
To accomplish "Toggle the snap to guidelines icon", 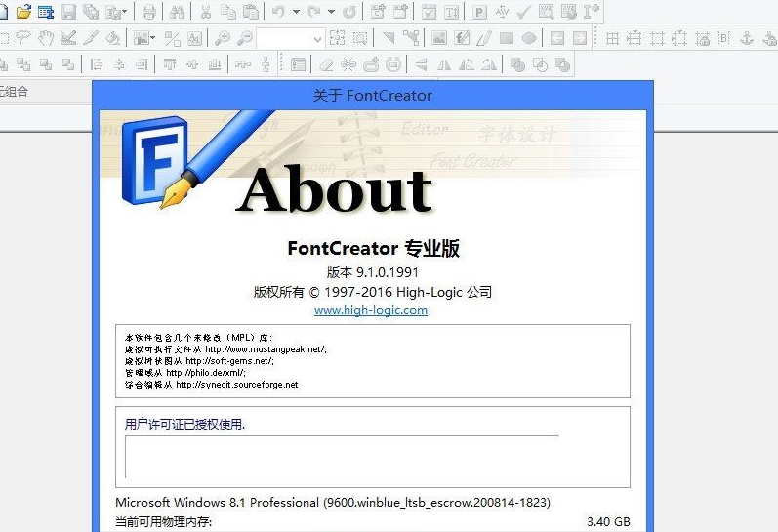I will click(679, 38).
